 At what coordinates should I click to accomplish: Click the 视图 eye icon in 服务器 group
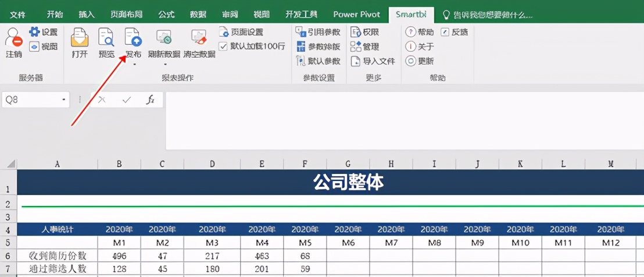tap(34, 47)
